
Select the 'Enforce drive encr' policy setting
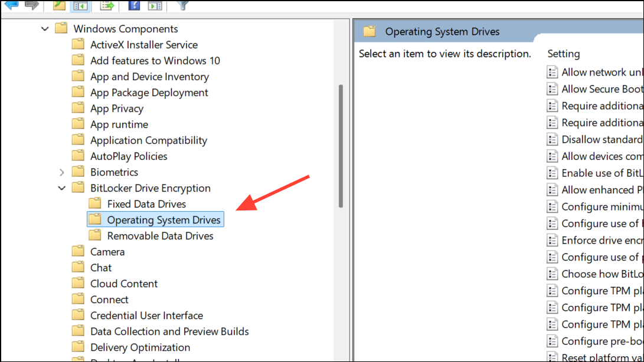595,241
